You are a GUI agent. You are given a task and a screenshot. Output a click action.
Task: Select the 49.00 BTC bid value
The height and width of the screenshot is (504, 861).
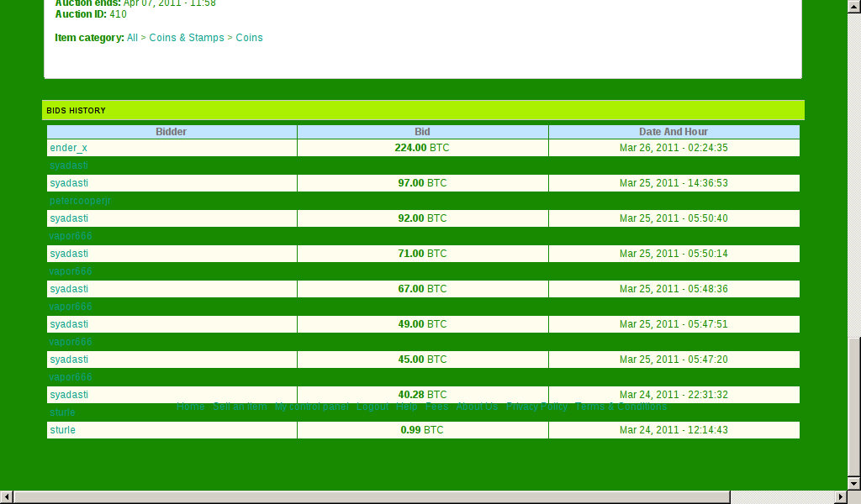click(x=422, y=324)
